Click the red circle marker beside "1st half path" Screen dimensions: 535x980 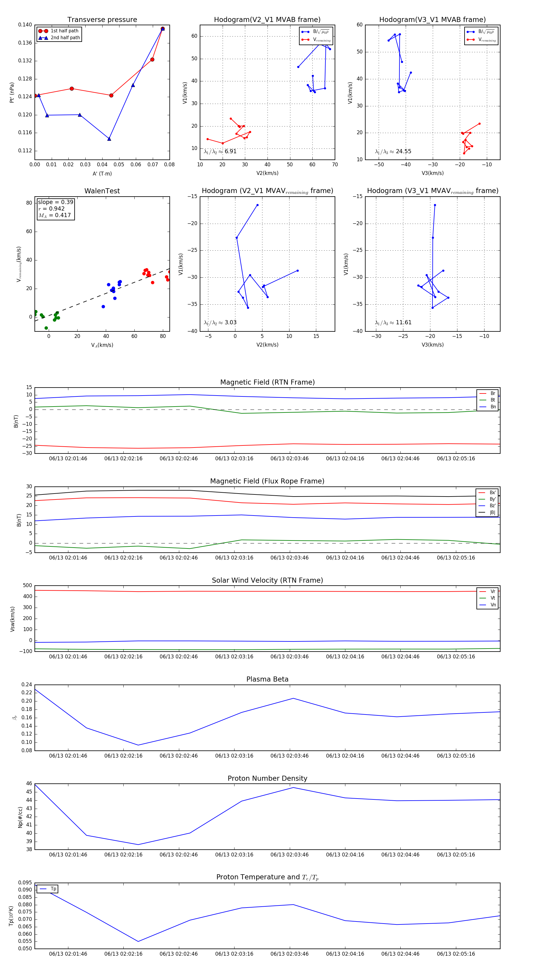click(x=43, y=31)
